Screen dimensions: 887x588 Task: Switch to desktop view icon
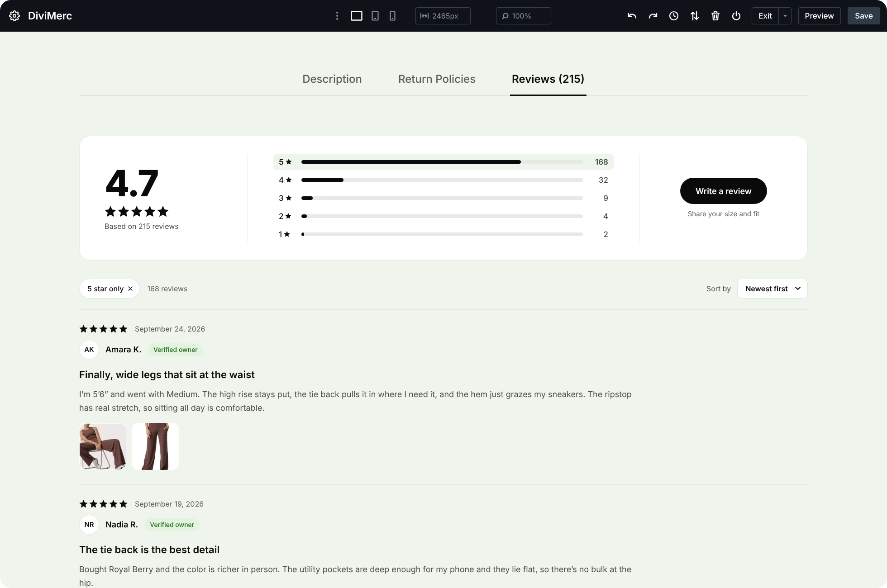click(357, 16)
